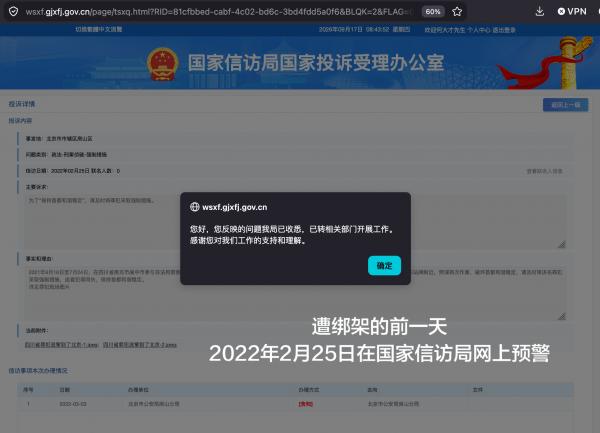This screenshot has width=600, height=433.
Task: Click the row number 1 cell in the table
Action: click(x=28, y=404)
